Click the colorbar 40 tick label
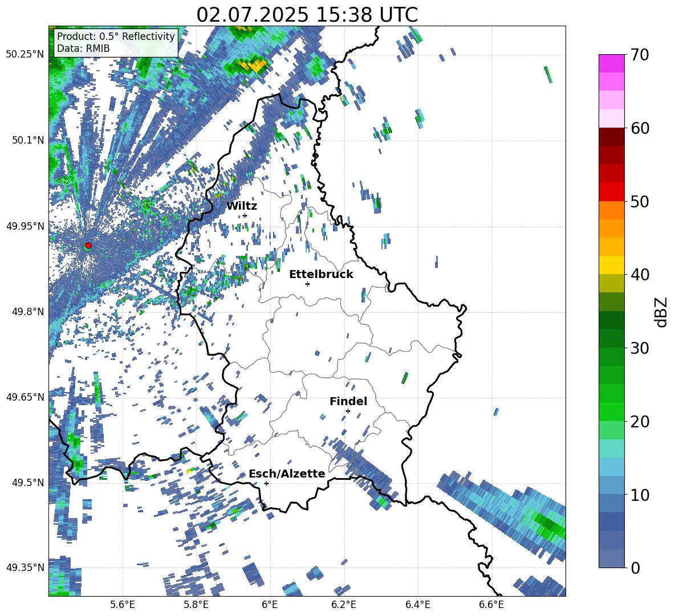This screenshot has height=616, width=675. click(x=640, y=275)
